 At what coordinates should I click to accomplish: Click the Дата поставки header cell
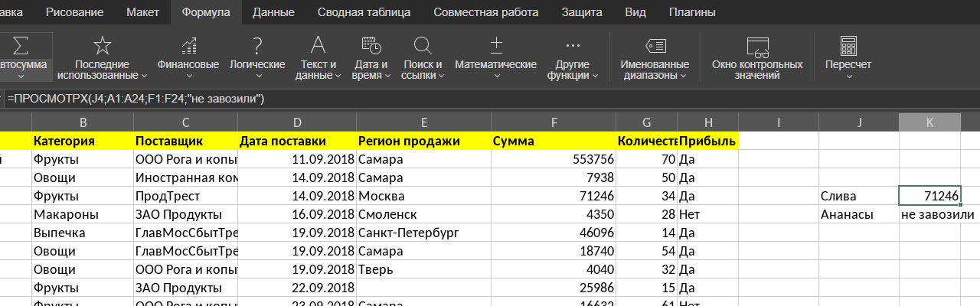point(297,141)
